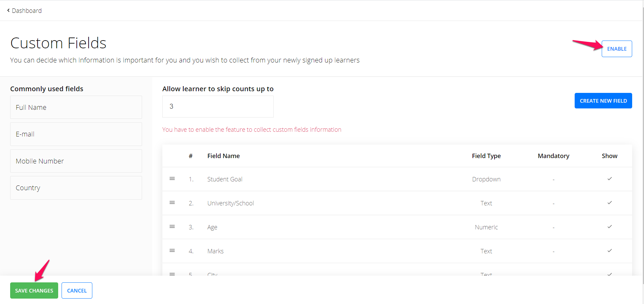Toggle Show checkmark for Student Goal
The width and height of the screenshot is (644, 304).
click(609, 179)
